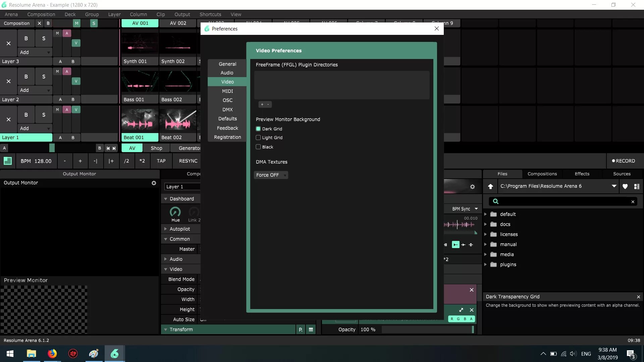Eject the whole composition with X button

(39, 23)
